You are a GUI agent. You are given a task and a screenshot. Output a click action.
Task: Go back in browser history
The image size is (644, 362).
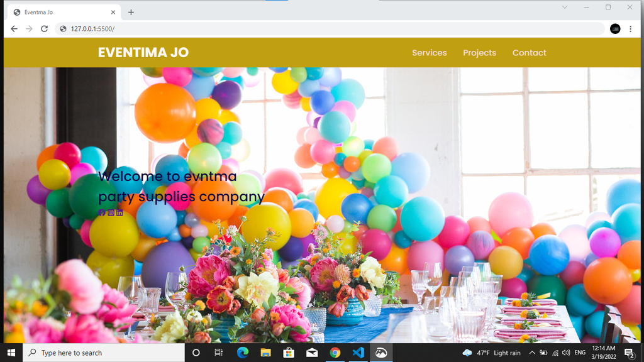coord(14,29)
